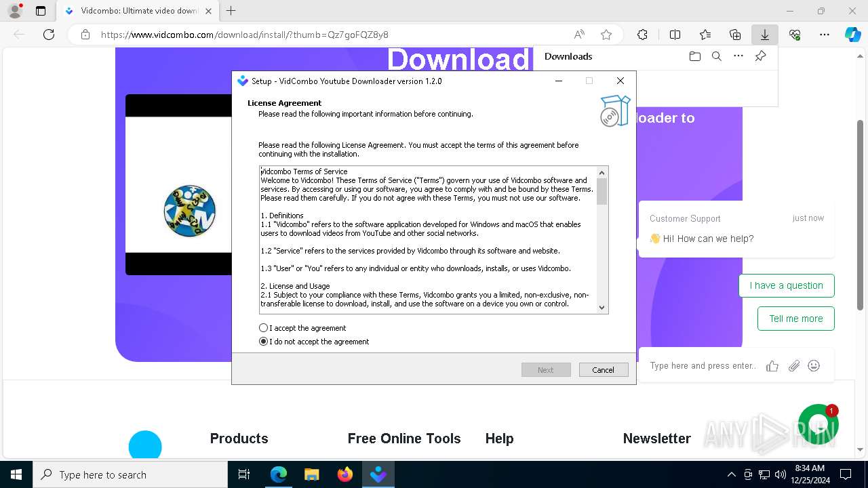
Task: Open Browser essentials icon
Action: pos(795,35)
